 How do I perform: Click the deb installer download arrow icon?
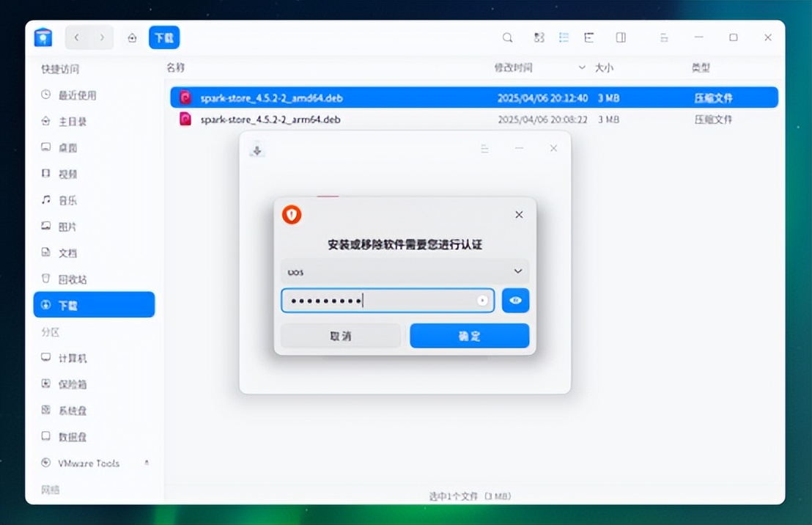pos(256,148)
